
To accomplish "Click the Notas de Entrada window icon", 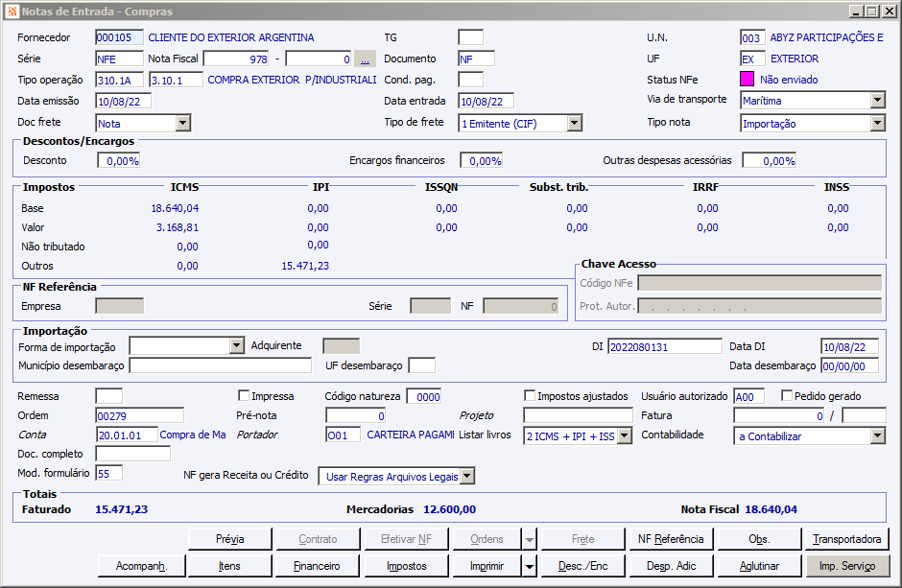I will 12,12.
